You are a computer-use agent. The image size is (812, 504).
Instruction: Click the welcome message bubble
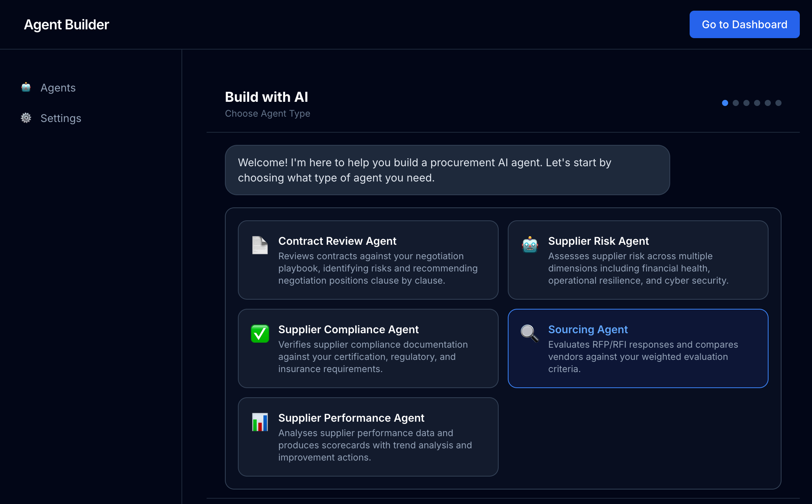coord(447,170)
